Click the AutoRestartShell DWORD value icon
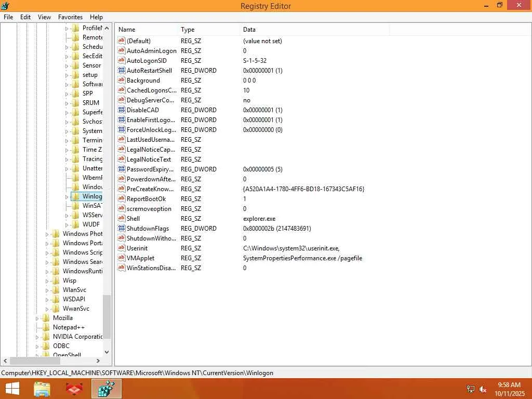This screenshot has height=399, width=532. click(x=121, y=70)
